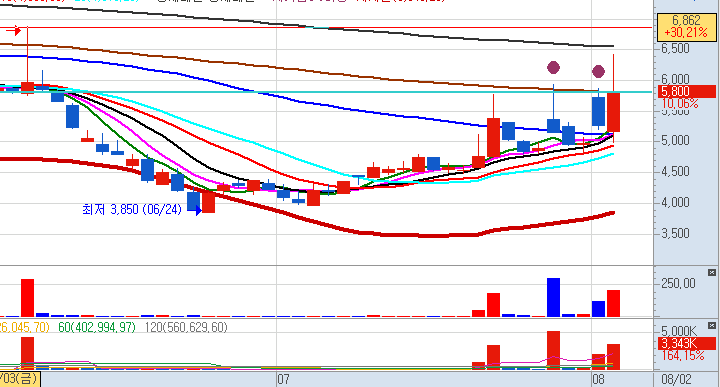The width and height of the screenshot is (720, 387).
Task: Click the 250.00 volume axis label
Action: 678,284
